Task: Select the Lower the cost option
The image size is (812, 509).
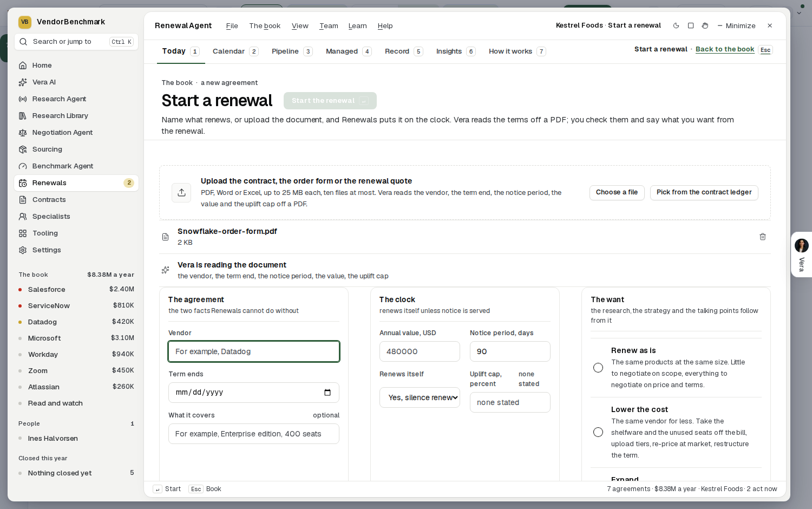Action: point(598,432)
